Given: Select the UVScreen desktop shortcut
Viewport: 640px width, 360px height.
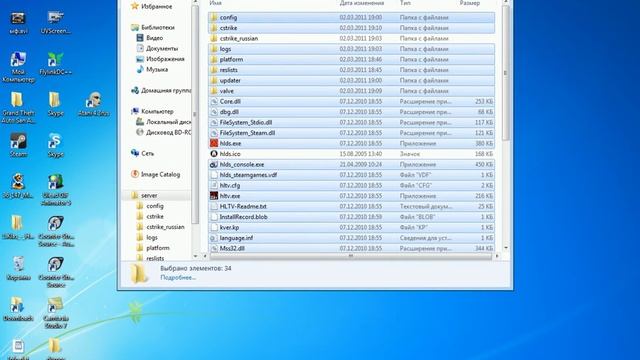Looking at the screenshot, I should 56,22.
